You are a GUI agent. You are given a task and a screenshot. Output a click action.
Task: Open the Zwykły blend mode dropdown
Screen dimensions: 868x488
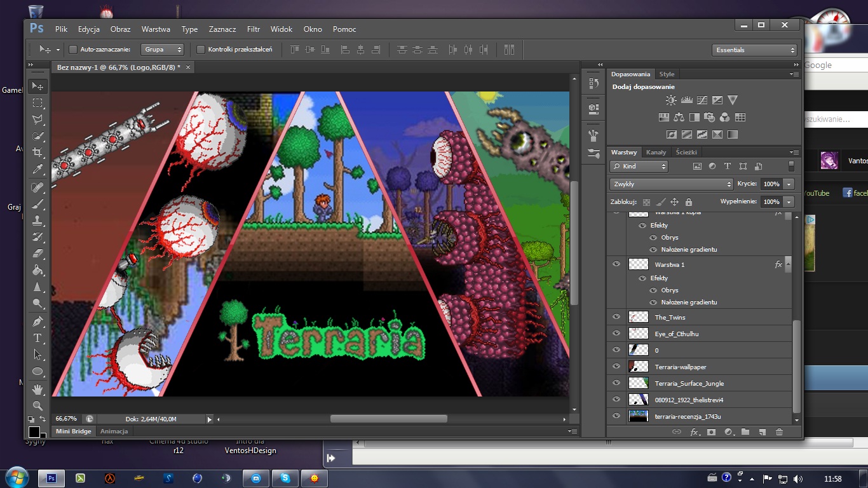pos(672,184)
